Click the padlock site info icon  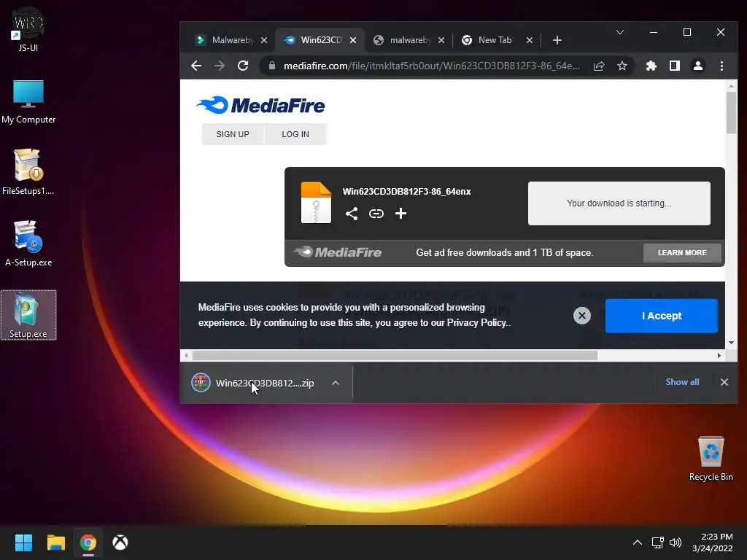click(272, 66)
